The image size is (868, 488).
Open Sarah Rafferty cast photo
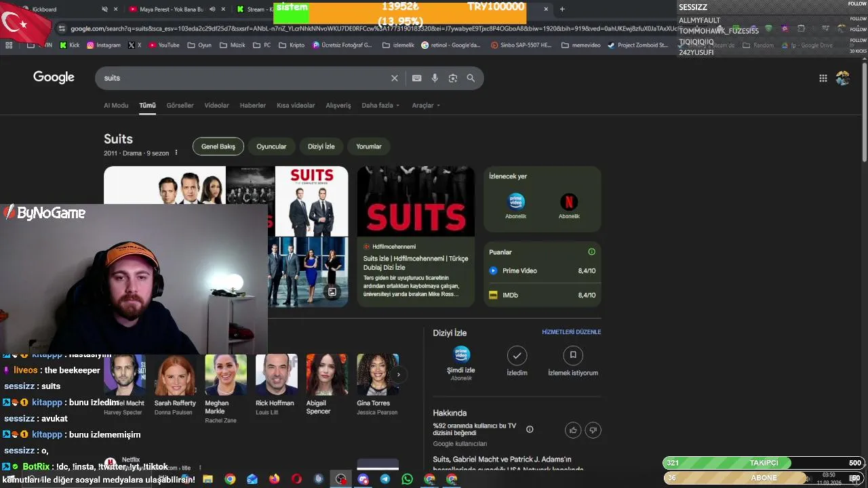(x=175, y=374)
